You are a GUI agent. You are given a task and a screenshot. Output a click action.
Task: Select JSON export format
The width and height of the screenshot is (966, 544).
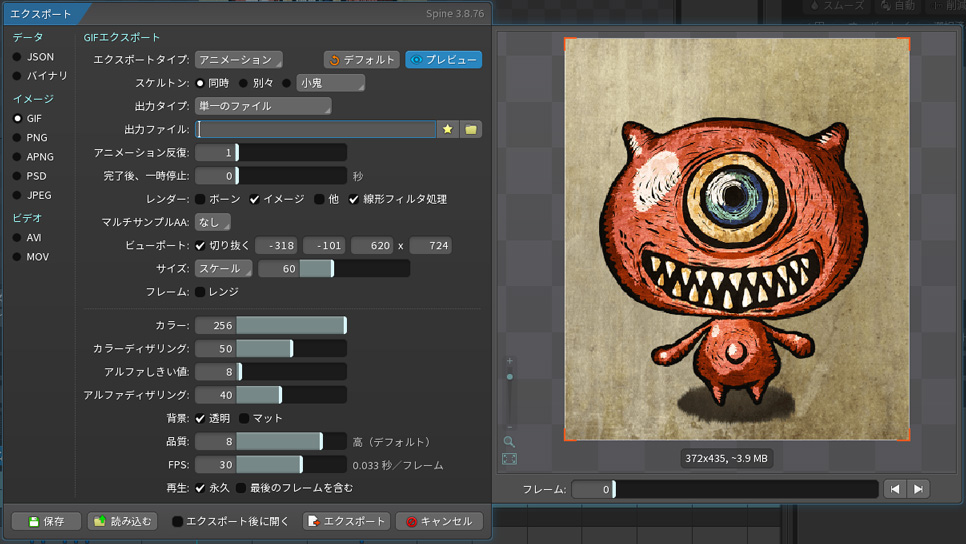34,57
